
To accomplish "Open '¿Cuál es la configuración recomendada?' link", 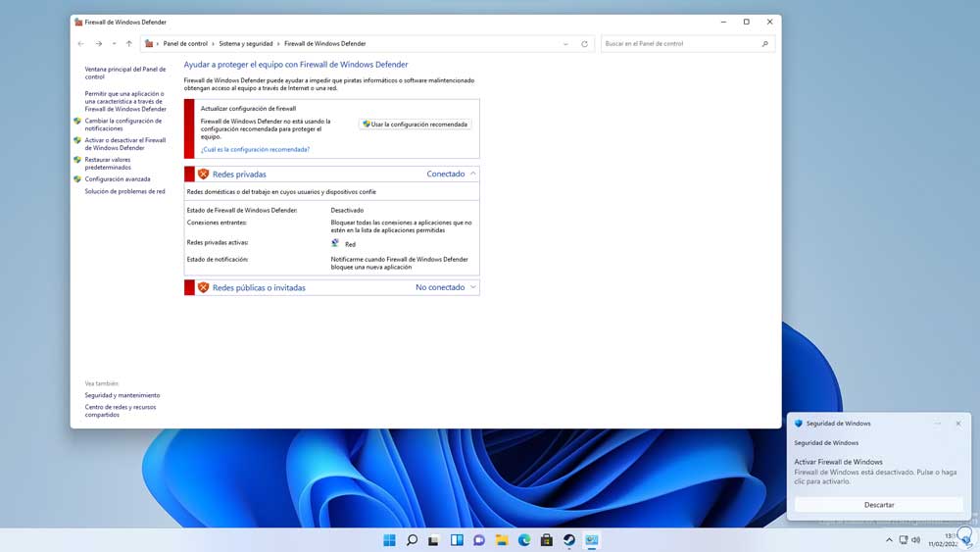I will (x=255, y=149).
